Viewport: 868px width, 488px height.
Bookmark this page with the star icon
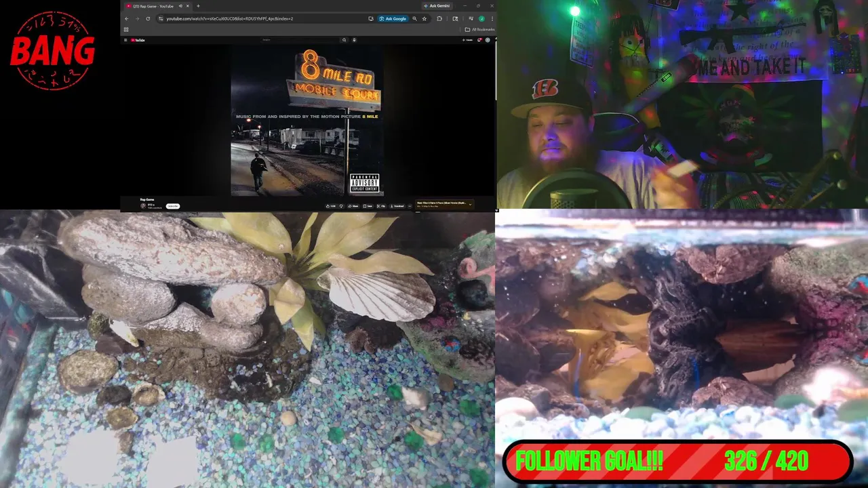425,19
